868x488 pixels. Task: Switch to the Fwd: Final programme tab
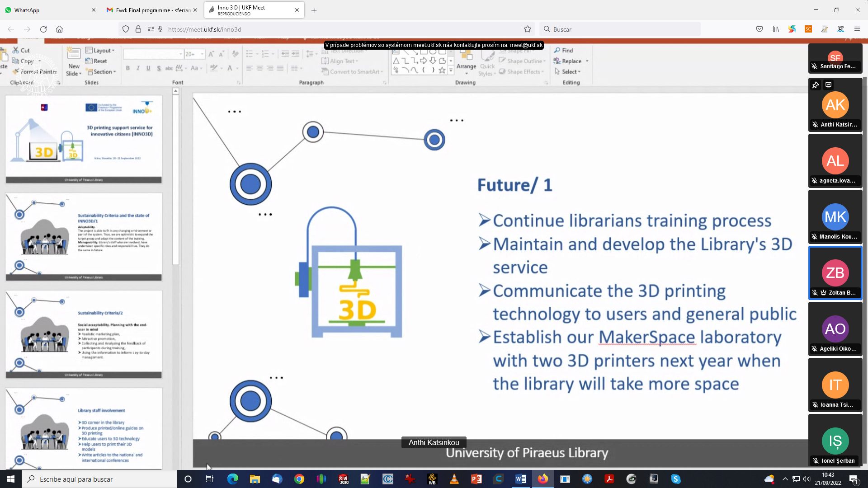[x=149, y=10]
